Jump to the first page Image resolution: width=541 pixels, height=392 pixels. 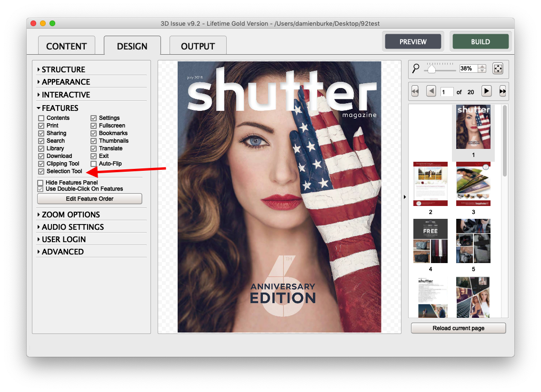click(x=415, y=91)
